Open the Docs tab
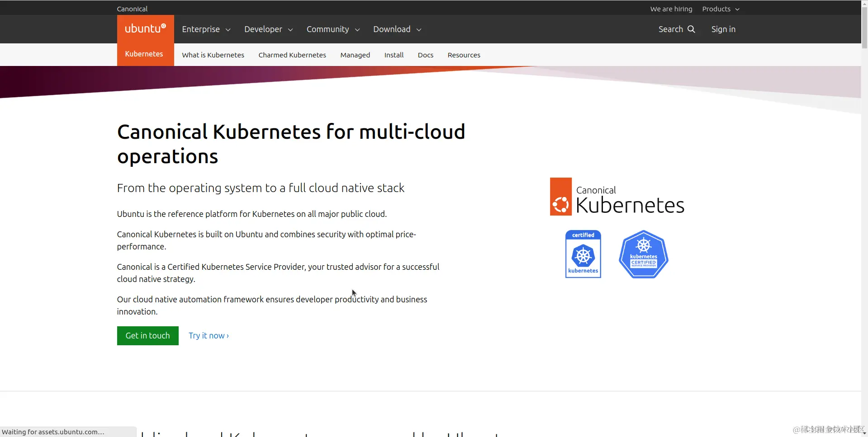Image resolution: width=868 pixels, height=437 pixels. point(426,55)
